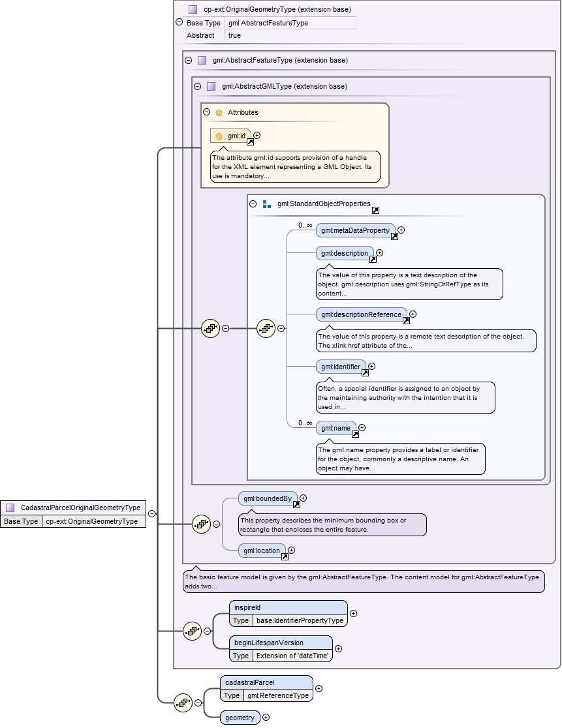
Task: Select the gml:identifier element
Action: click(x=341, y=367)
